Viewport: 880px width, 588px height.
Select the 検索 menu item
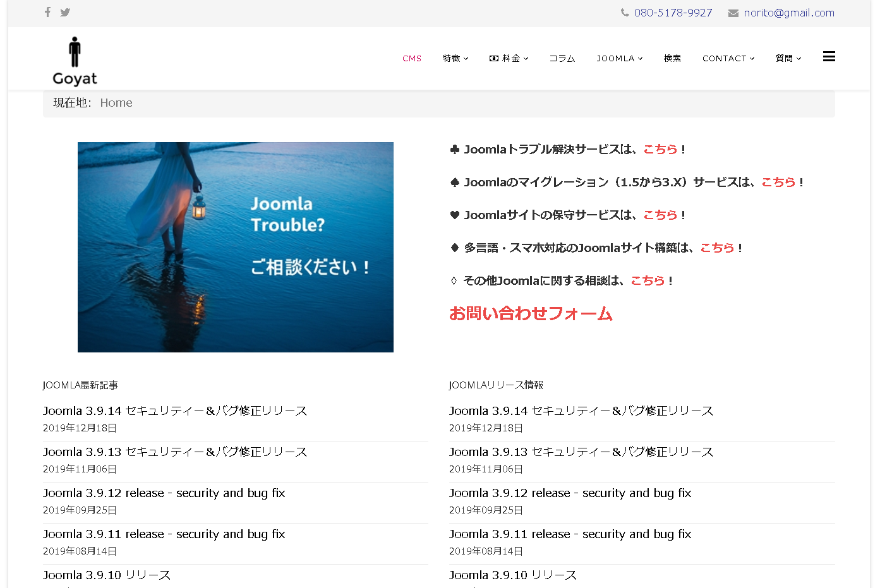click(x=673, y=58)
